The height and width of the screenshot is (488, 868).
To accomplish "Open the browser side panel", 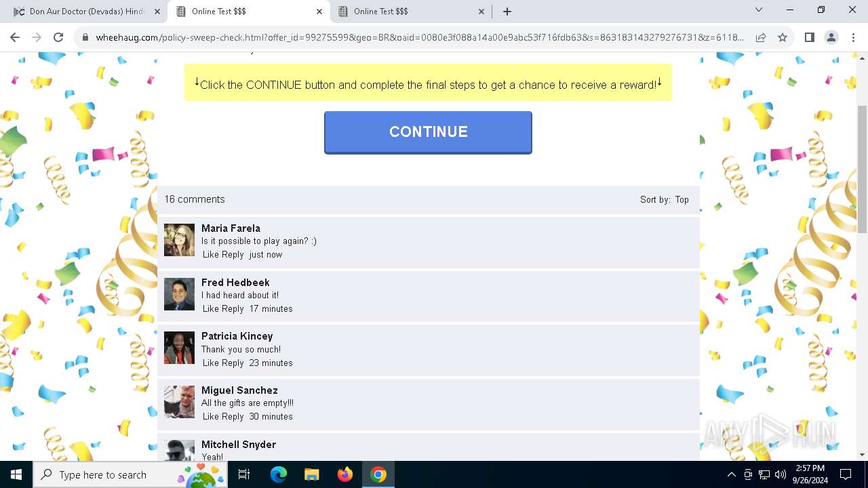I will coord(809,37).
